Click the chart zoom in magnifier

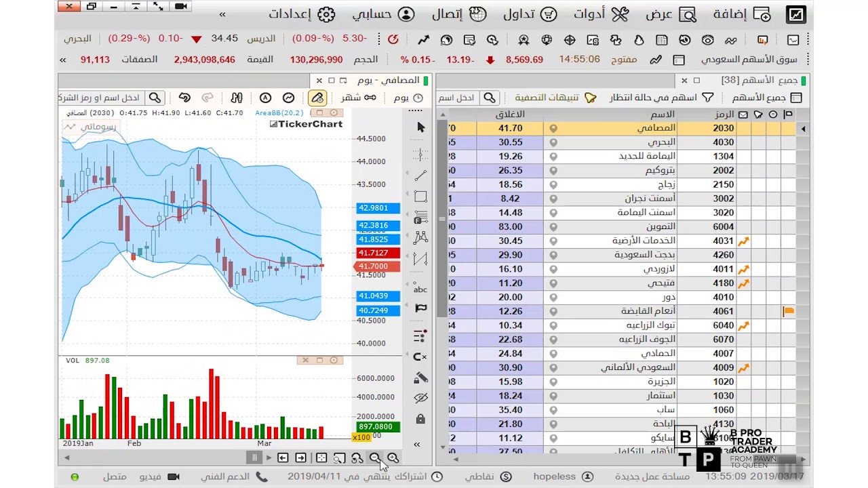click(x=393, y=458)
